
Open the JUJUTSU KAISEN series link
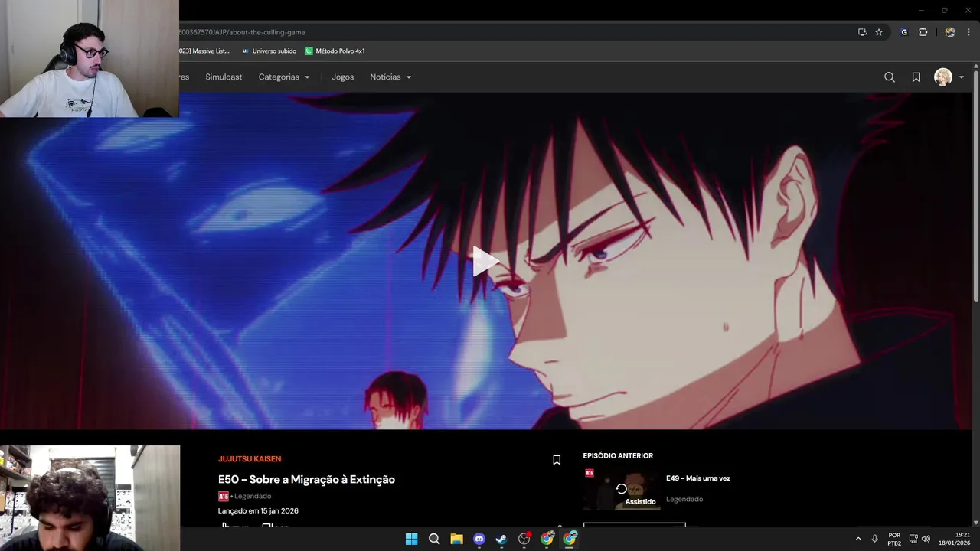click(x=250, y=459)
